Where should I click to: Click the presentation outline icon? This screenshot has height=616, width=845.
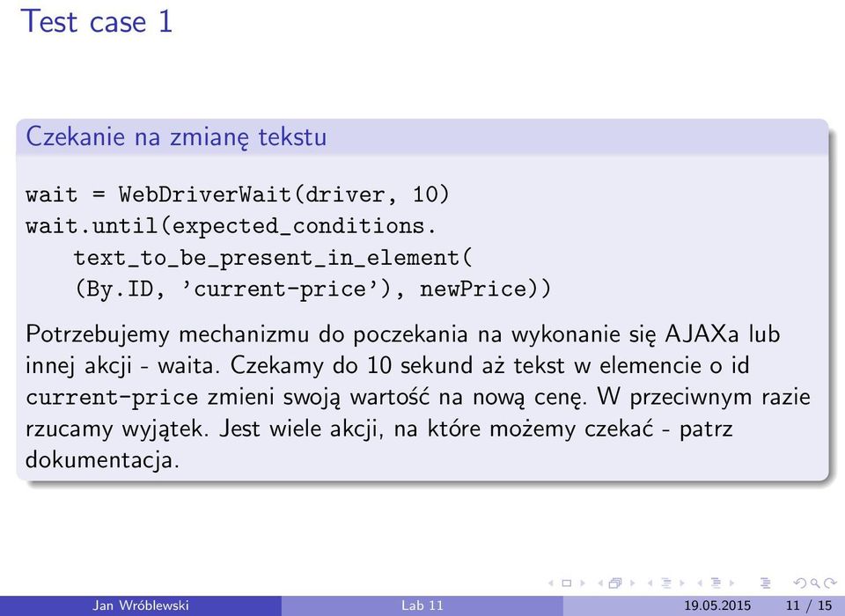click(x=765, y=583)
